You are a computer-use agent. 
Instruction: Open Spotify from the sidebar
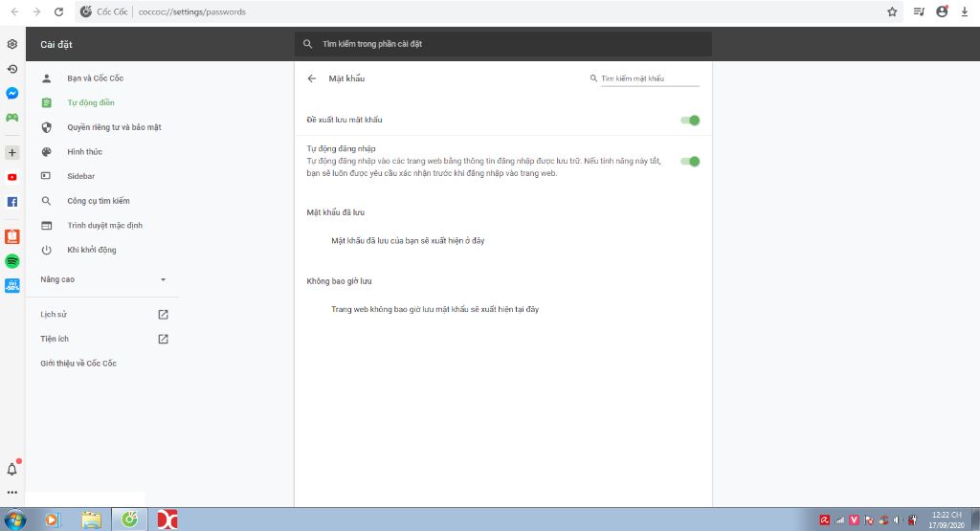point(11,261)
